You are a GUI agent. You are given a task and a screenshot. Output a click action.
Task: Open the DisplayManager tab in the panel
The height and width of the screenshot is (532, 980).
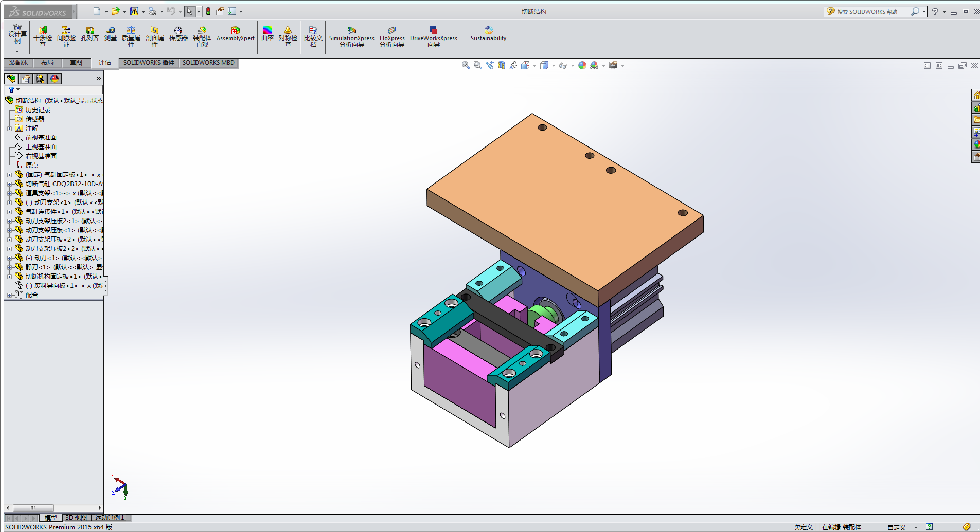point(55,79)
